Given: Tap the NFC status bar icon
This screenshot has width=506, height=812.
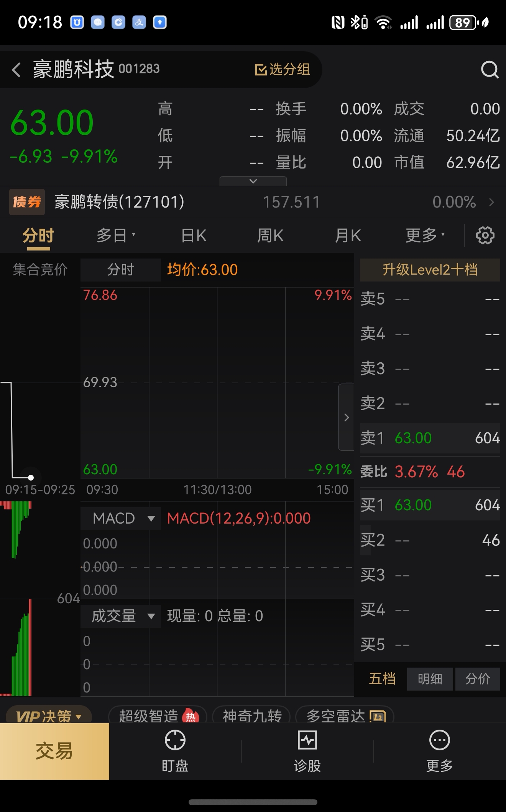Looking at the screenshot, I should (338, 22).
